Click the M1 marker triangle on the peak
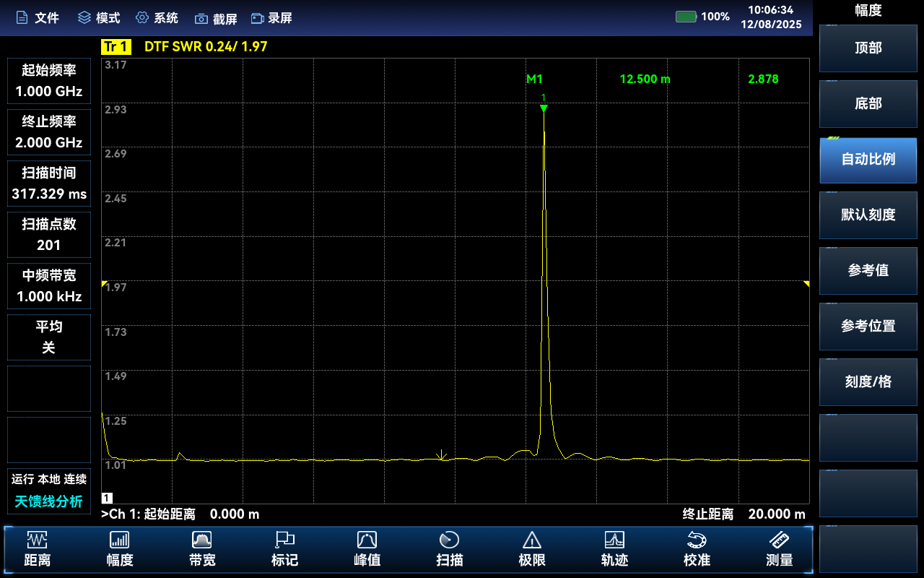Image resolution: width=924 pixels, height=578 pixels. tap(544, 108)
